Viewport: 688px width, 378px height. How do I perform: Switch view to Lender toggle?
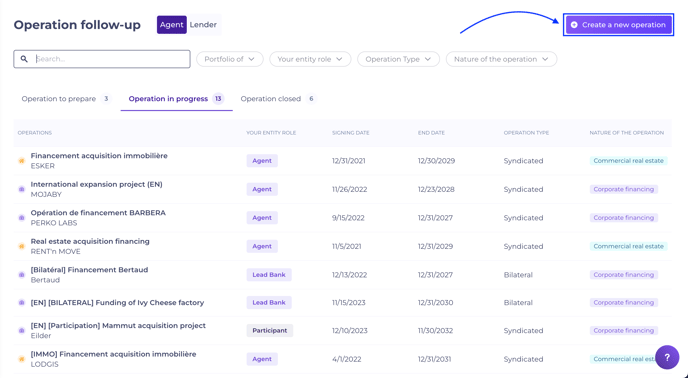tap(203, 25)
